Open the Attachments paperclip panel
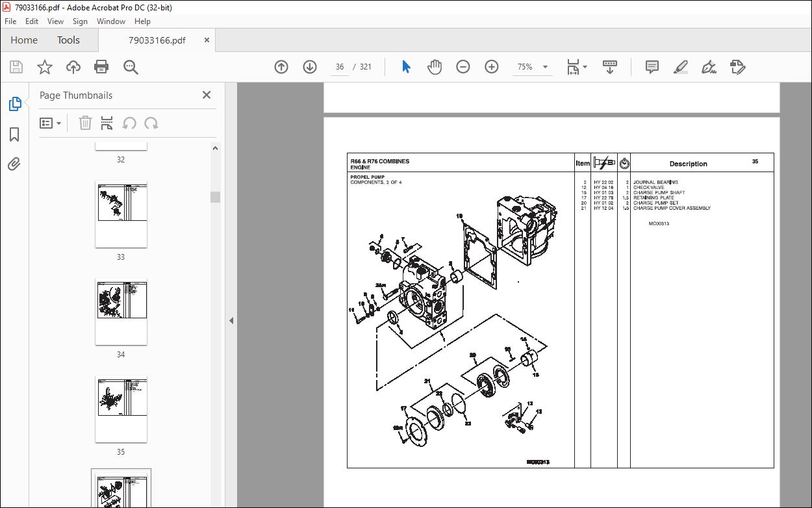Screen dimensions: 812x508 click(x=14, y=164)
